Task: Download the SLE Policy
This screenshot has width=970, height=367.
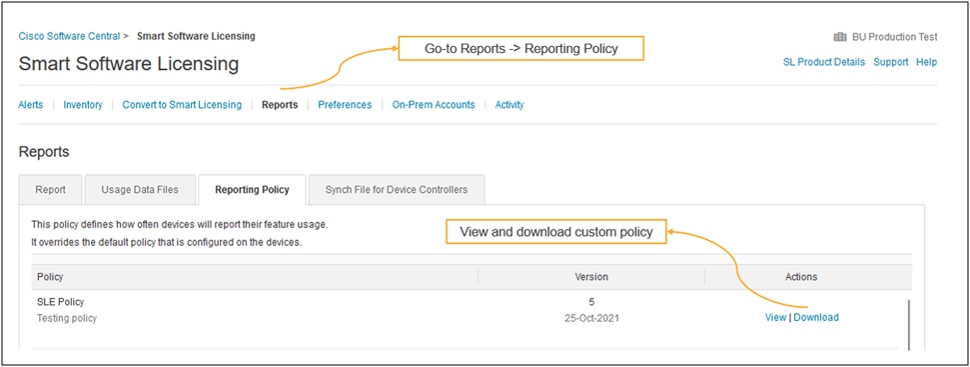Action: pyautogui.click(x=816, y=317)
